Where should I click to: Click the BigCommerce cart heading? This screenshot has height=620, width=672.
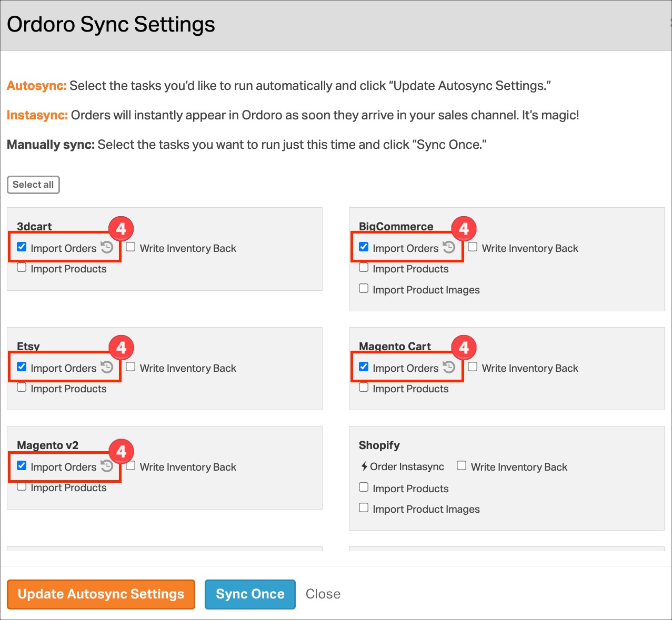point(396,227)
